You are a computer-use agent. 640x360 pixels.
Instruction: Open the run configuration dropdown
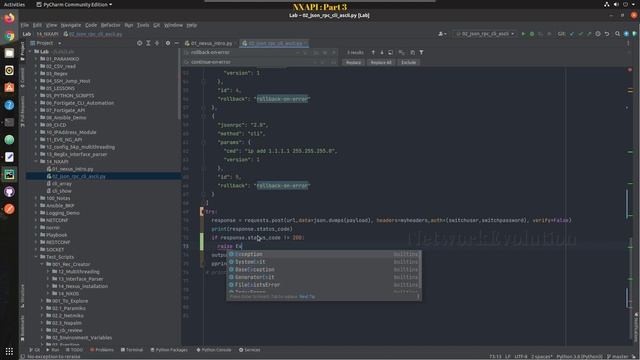click(x=484, y=34)
